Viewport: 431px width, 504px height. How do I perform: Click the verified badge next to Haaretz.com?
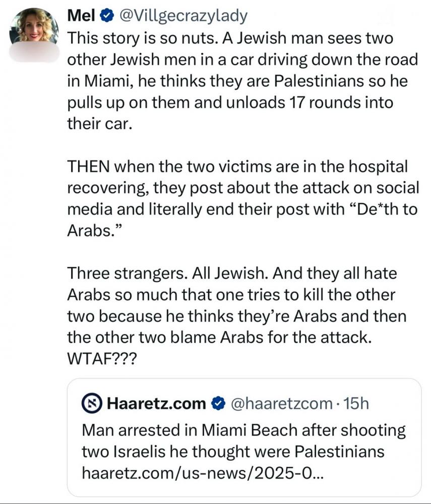(217, 403)
